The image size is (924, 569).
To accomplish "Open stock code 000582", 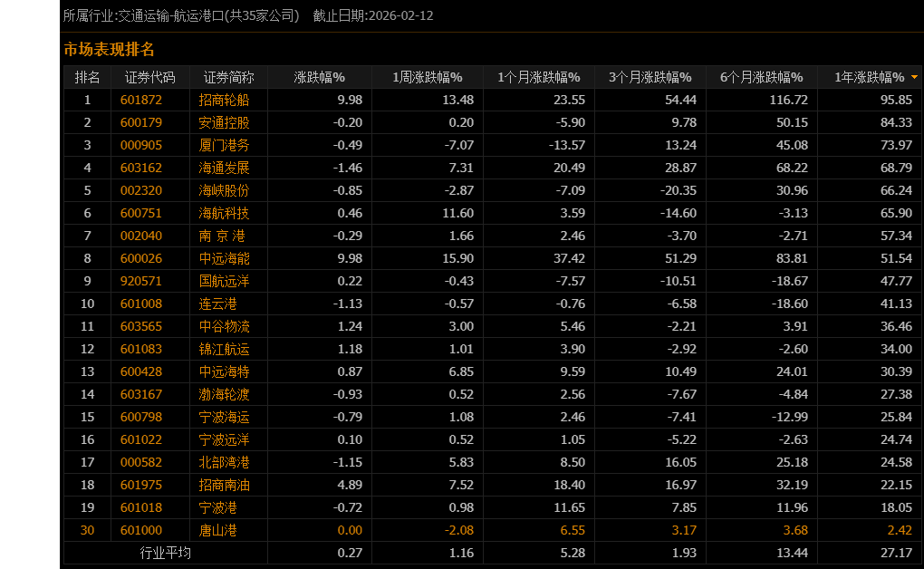I will pos(140,462).
